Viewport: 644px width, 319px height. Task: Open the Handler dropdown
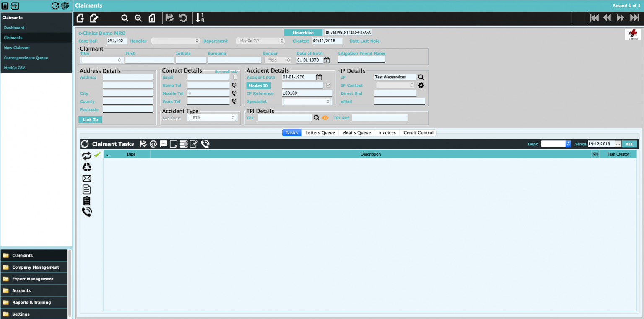pyautogui.click(x=175, y=41)
